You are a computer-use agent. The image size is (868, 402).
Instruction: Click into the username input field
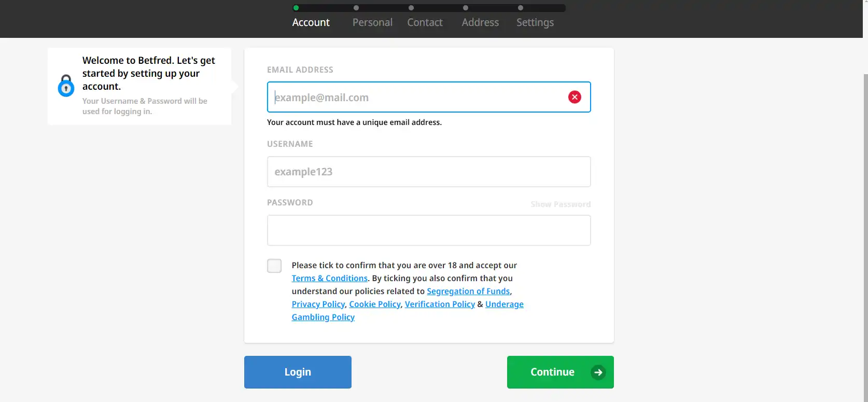click(x=429, y=172)
